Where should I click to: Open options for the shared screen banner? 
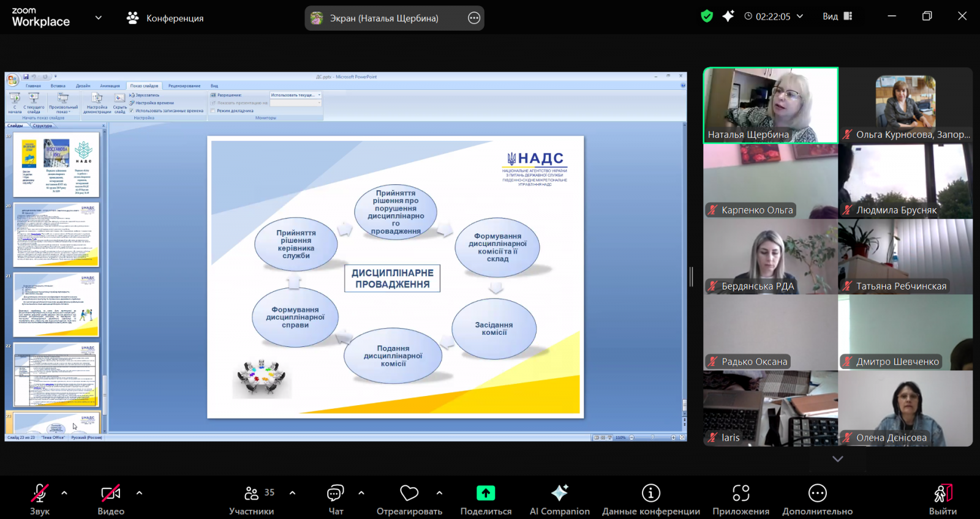[x=474, y=18]
